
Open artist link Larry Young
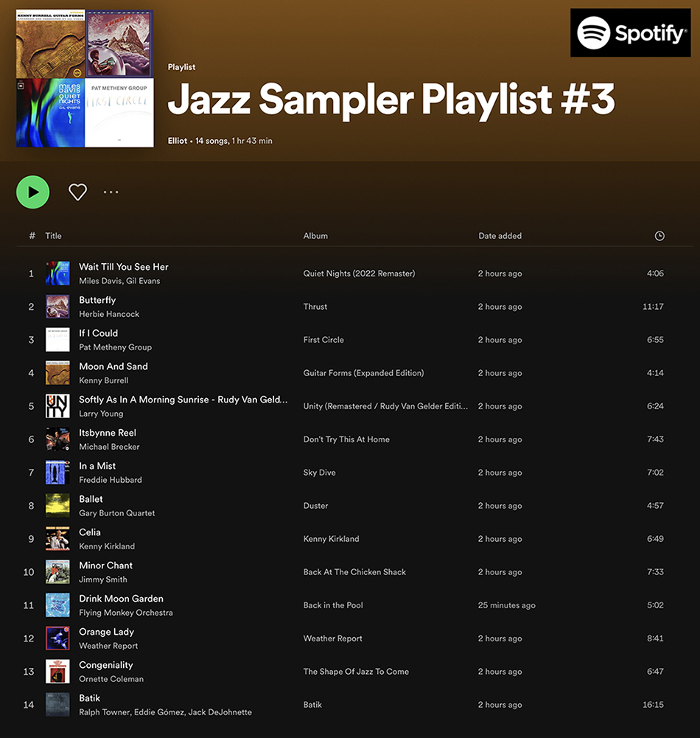coord(101,414)
